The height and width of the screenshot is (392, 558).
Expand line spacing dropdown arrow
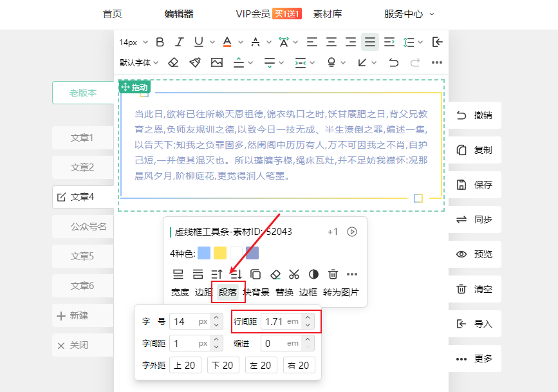(420, 42)
